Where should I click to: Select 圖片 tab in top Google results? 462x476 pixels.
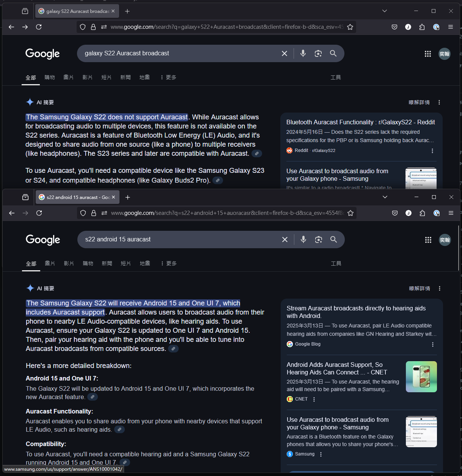[x=69, y=77]
